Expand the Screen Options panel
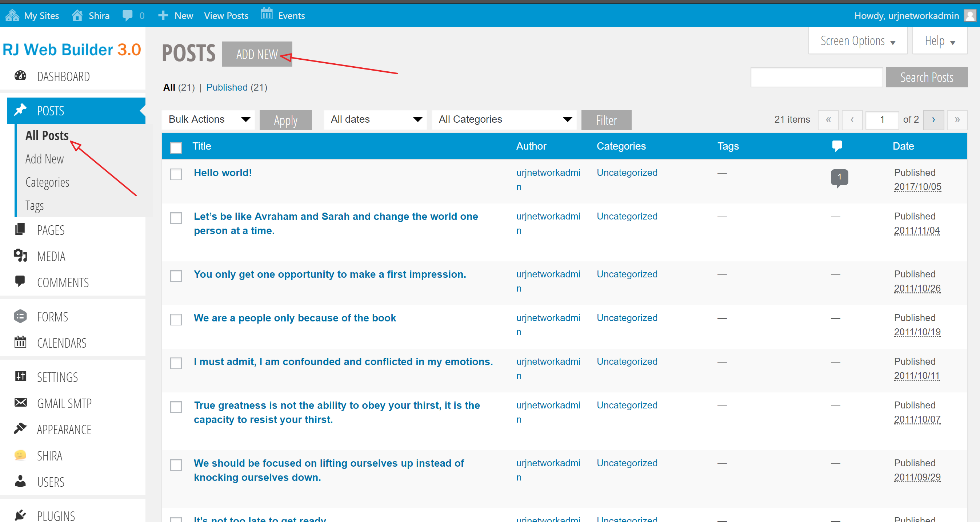 click(x=857, y=41)
